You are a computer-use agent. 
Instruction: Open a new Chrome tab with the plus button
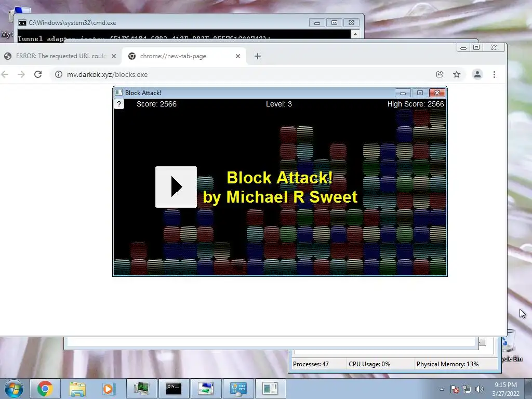258,56
